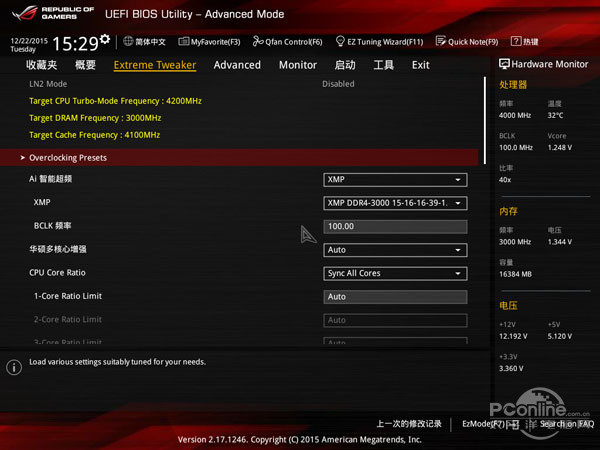Screen dimensions: 600x450
Task: Open Quick Note(F9) text label
Action: click(473, 42)
